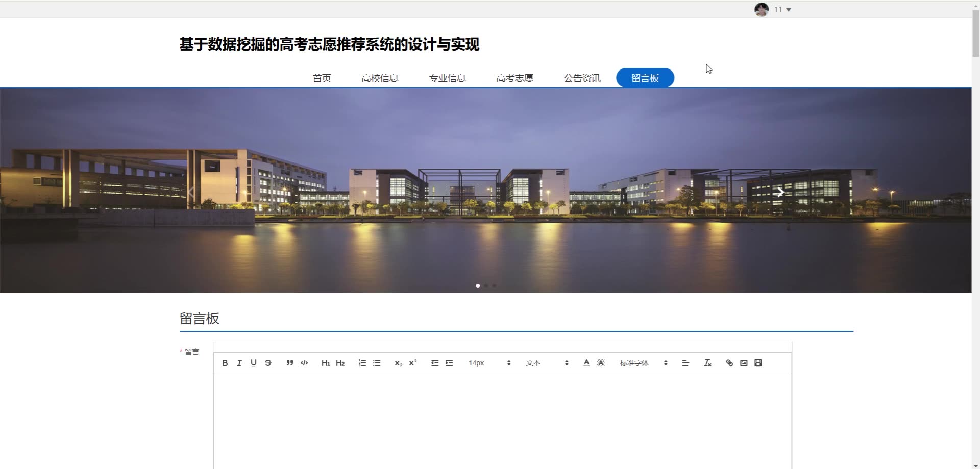
Task: Toggle bold formatting in editor
Action: [225, 363]
